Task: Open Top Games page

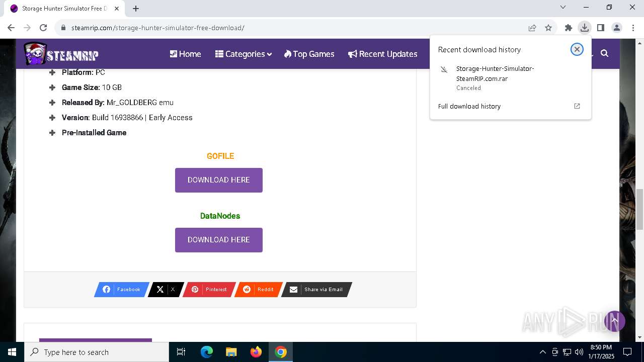Action: coord(309,54)
